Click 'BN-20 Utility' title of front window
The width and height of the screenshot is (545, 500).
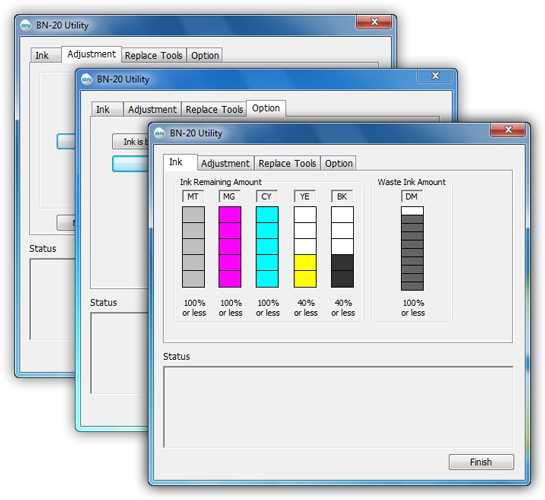coord(196,133)
